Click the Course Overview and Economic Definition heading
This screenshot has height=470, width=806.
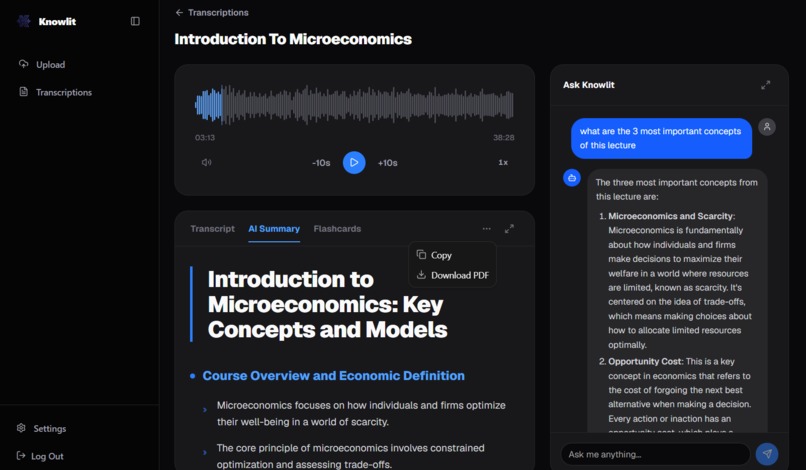[x=334, y=376]
